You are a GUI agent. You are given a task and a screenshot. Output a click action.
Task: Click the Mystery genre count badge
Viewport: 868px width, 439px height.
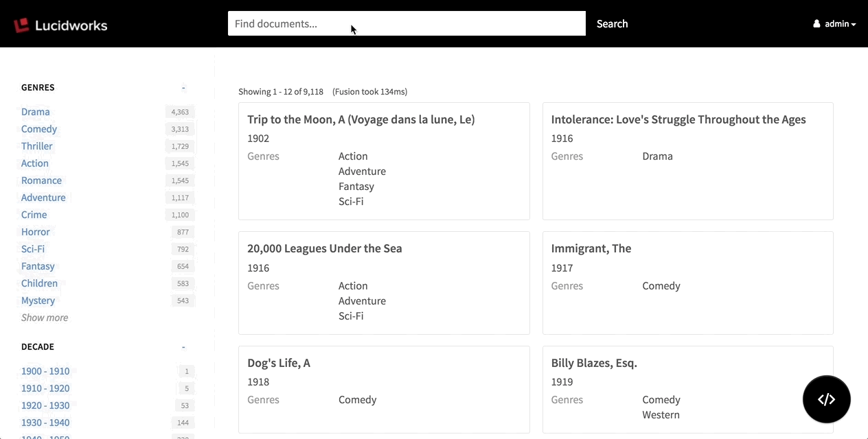tap(183, 300)
